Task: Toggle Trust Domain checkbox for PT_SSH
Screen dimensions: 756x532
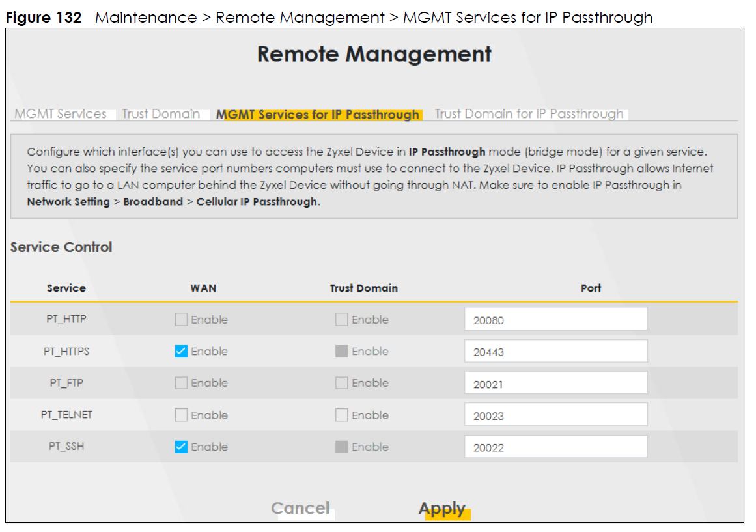Action: click(341, 447)
